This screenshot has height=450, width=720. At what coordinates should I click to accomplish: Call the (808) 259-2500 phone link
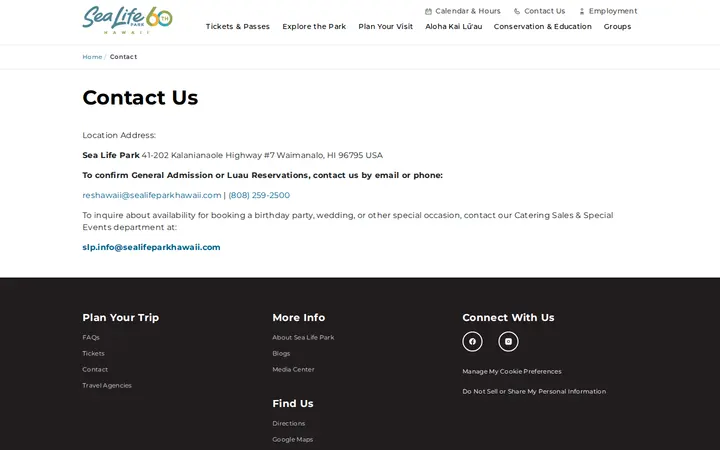coord(259,195)
